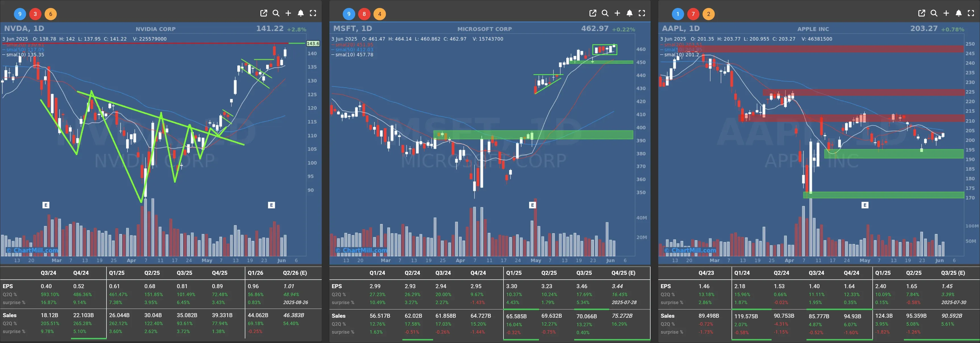The height and width of the screenshot is (343, 980).
Task: Expand MSFT chart to fullscreen
Action: [x=642, y=13]
